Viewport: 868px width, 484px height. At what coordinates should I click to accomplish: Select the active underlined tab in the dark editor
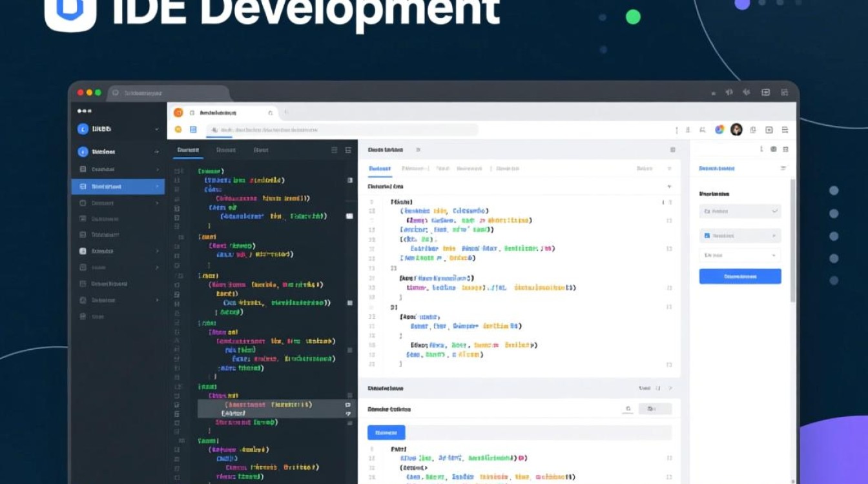tap(188, 150)
